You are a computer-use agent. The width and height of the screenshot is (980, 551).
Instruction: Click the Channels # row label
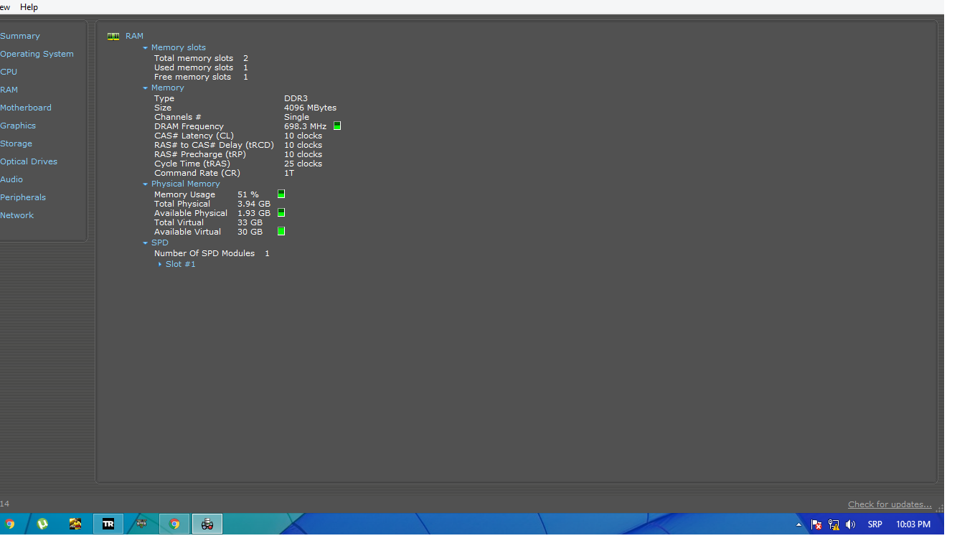[177, 117]
